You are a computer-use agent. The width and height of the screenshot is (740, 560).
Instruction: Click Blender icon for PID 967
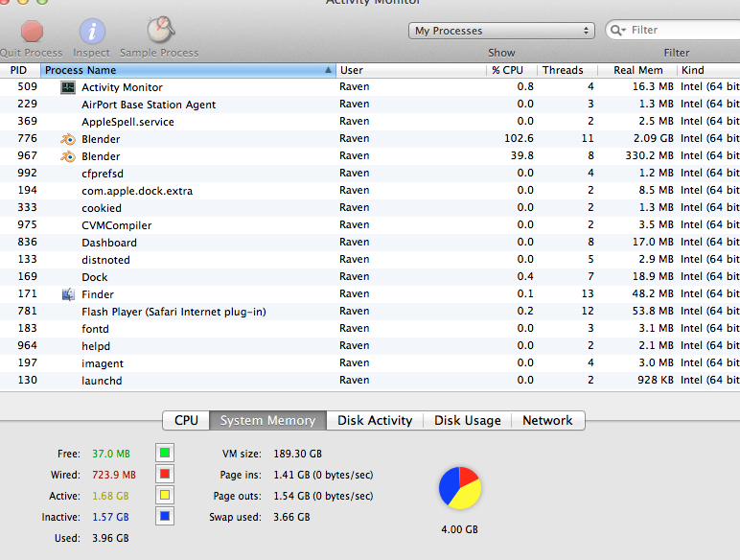tap(68, 156)
